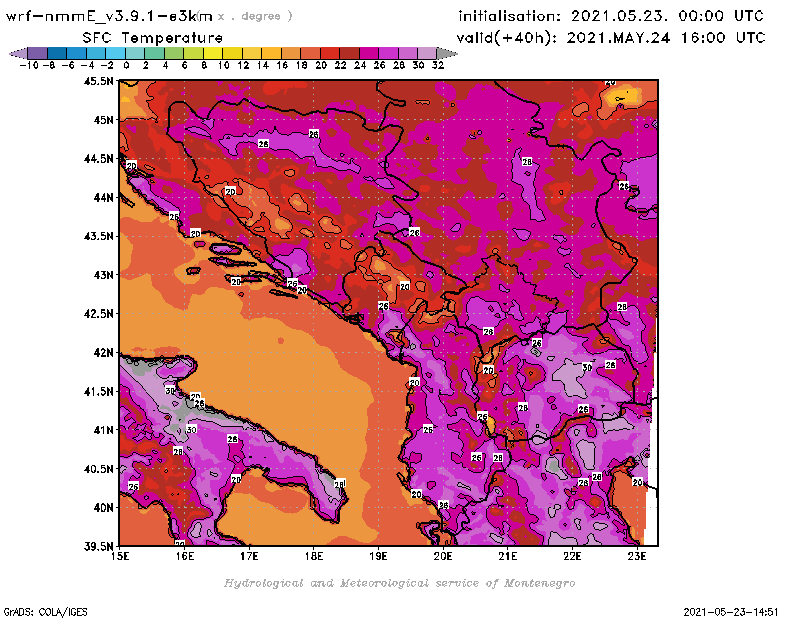Click the 42N latitude axis label
800x618 pixels.
(104, 353)
